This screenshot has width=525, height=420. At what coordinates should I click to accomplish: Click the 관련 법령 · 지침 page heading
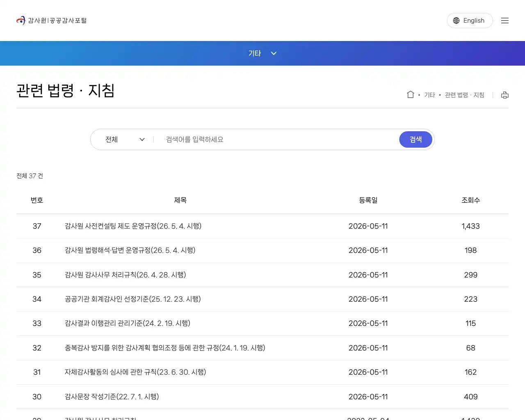coord(66,91)
